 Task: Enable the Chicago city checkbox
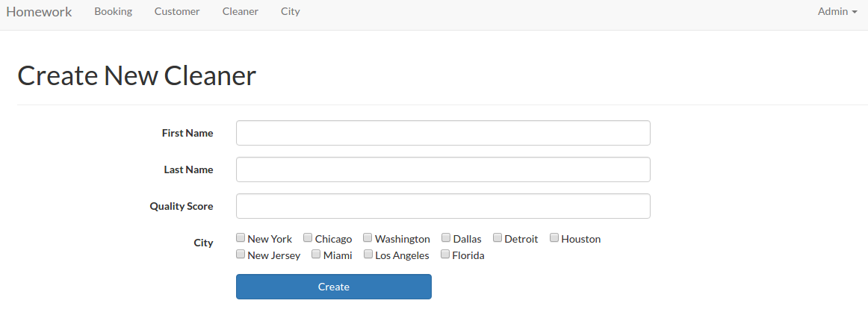308,238
